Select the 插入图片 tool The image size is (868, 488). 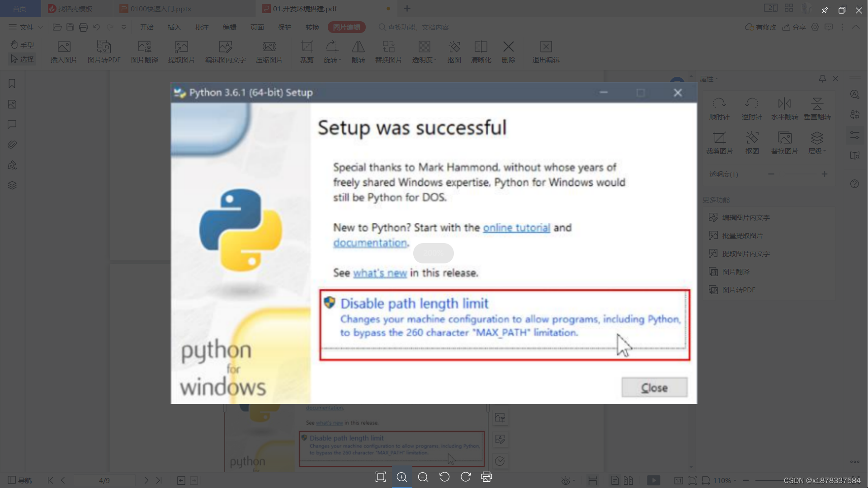pyautogui.click(x=63, y=51)
